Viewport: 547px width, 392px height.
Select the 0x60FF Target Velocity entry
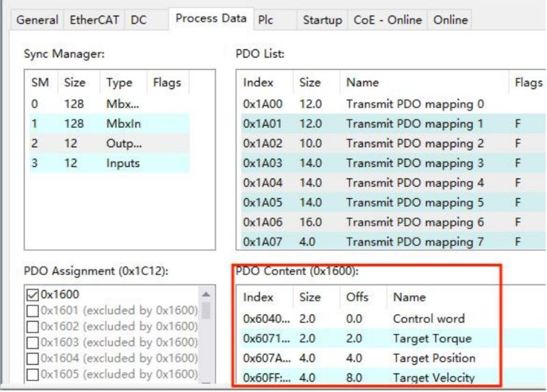392,377
